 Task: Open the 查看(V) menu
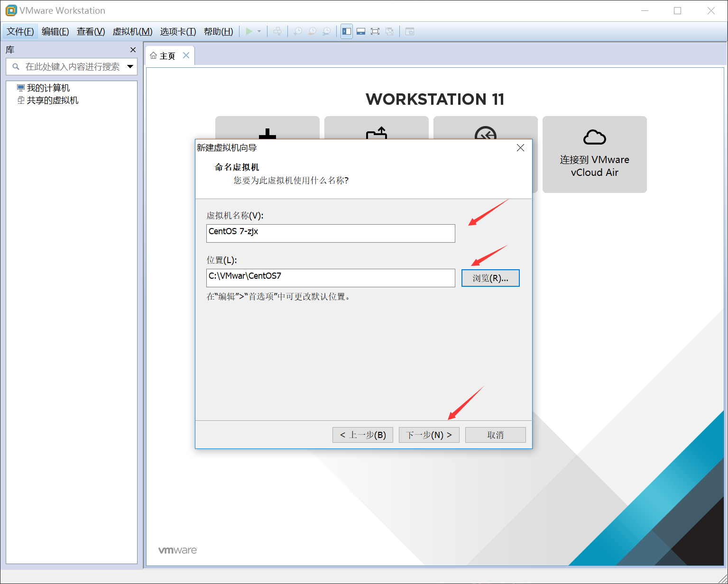[91, 31]
